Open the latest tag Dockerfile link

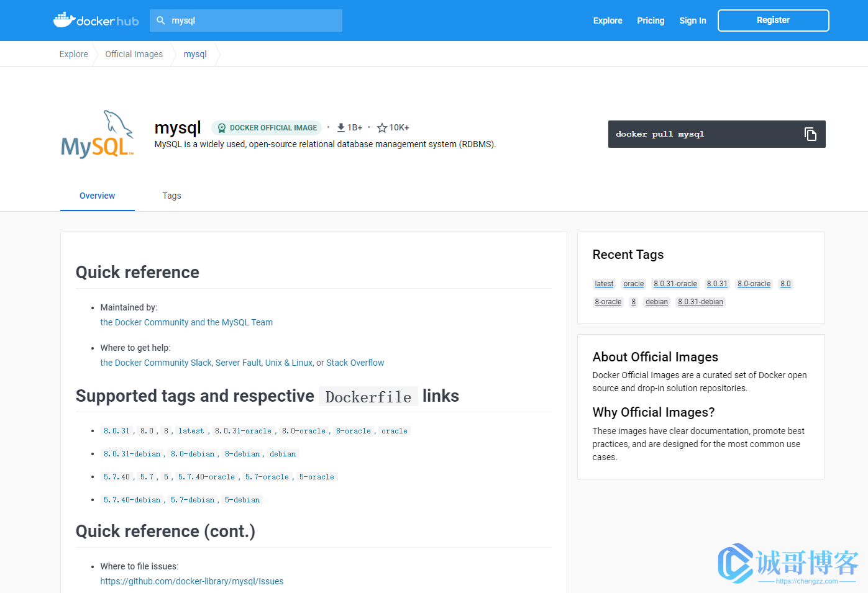click(191, 431)
